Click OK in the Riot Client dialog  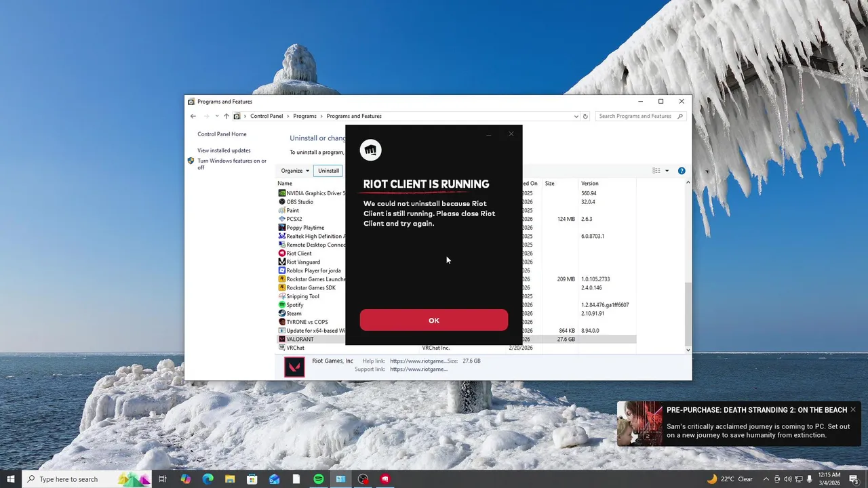point(433,321)
